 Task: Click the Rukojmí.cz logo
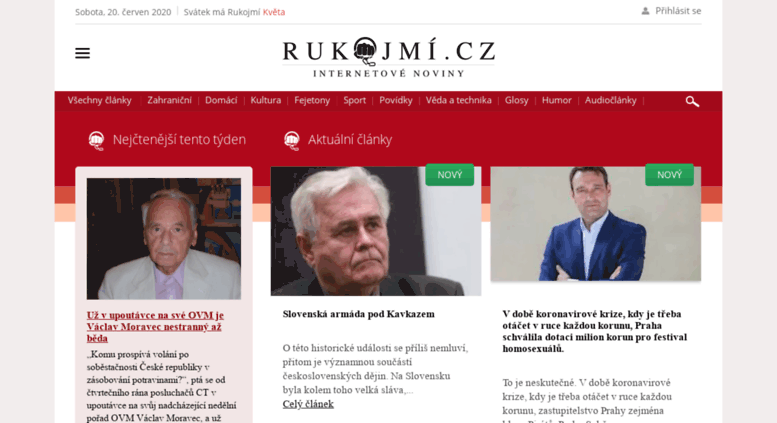(x=388, y=56)
